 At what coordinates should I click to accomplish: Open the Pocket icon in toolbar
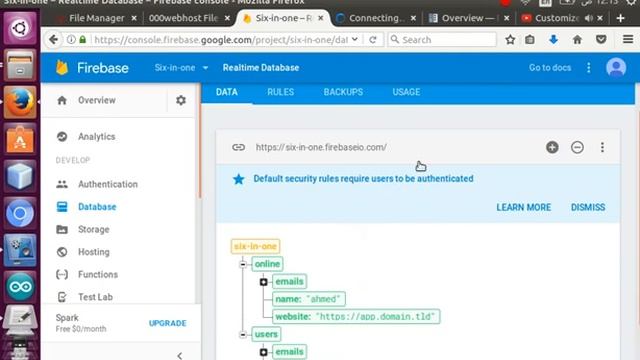click(601, 40)
